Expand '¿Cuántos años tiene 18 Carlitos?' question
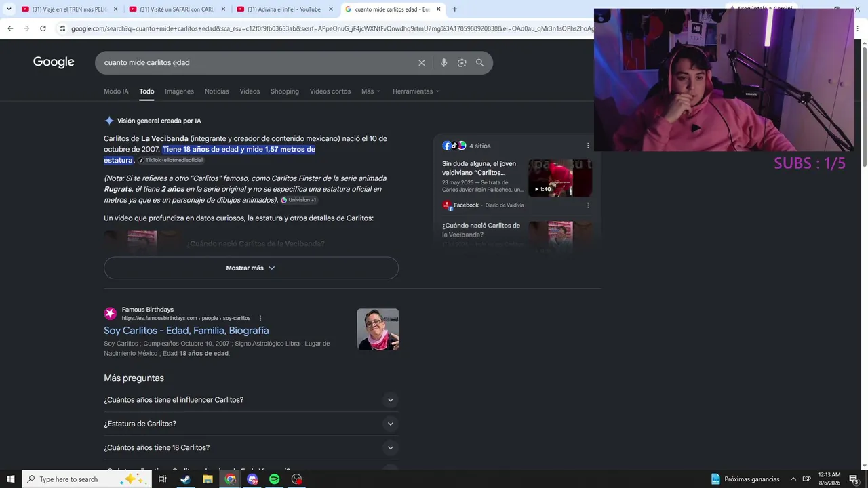This screenshot has width=868, height=488. point(250,447)
